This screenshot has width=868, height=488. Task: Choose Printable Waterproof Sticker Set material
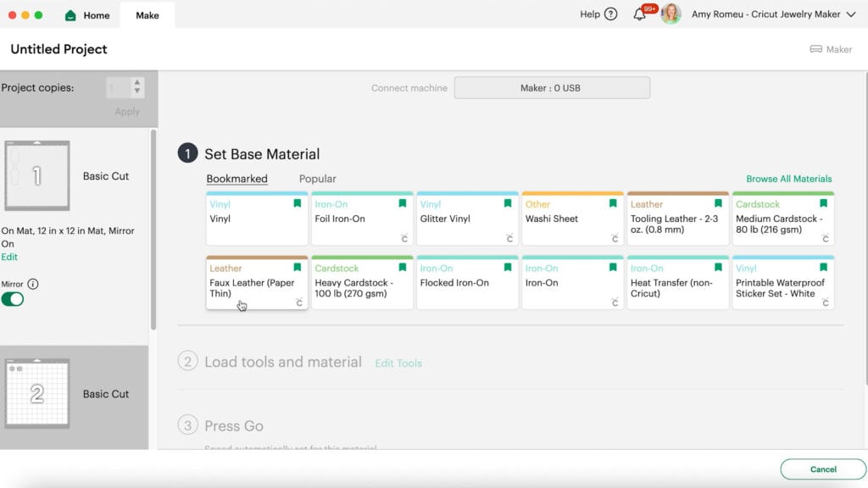pyautogui.click(x=782, y=283)
